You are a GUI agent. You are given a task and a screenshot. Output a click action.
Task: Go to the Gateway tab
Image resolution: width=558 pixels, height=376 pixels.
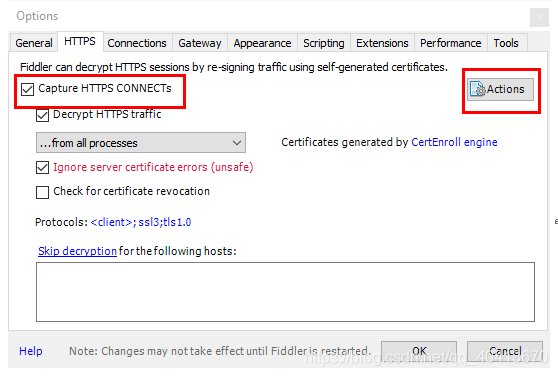(200, 43)
